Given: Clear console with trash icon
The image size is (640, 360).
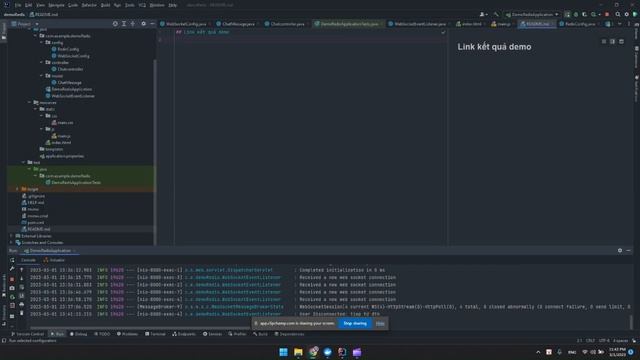Looking at the screenshot, I should [22, 313].
